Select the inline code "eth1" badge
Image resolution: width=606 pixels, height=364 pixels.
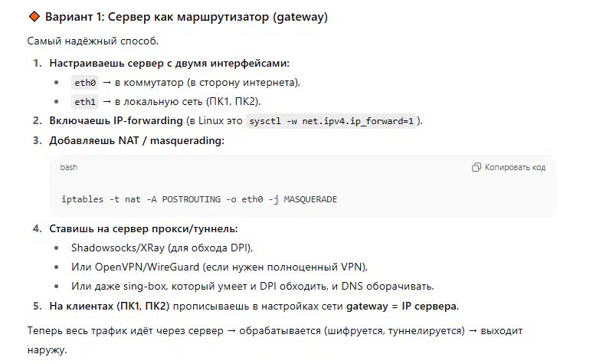[84, 101]
